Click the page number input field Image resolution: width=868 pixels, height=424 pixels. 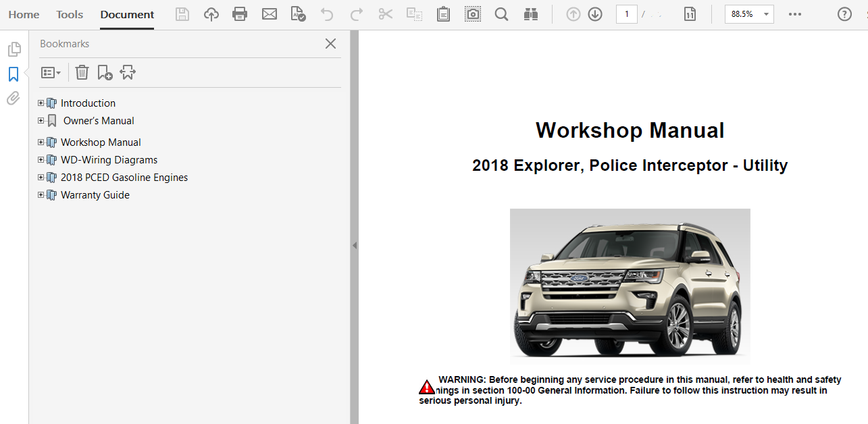click(x=626, y=14)
